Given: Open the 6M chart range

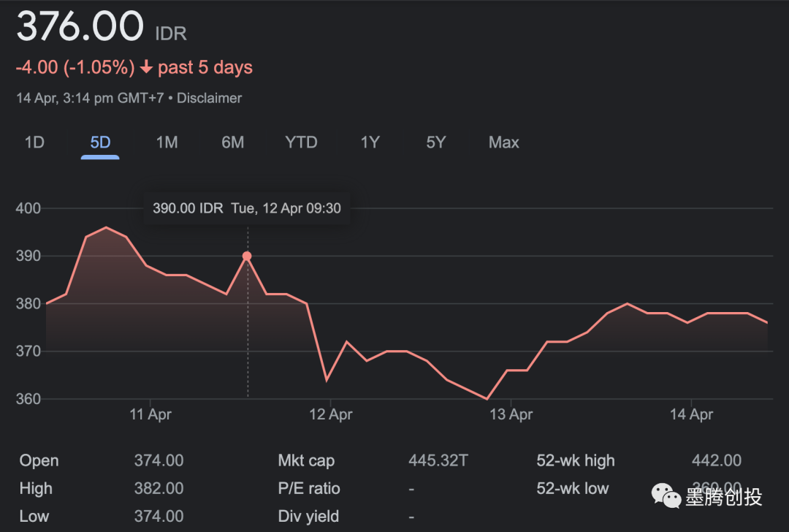Looking at the screenshot, I should coord(232,142).
